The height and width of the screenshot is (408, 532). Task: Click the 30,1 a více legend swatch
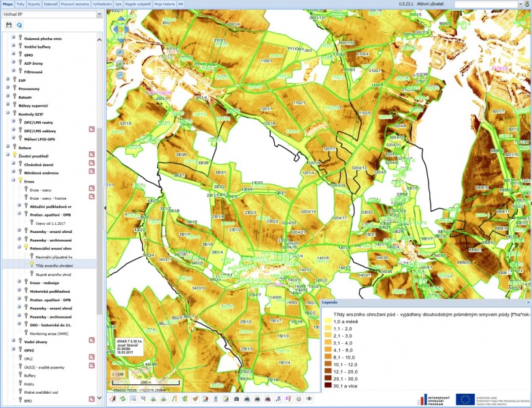328,385
